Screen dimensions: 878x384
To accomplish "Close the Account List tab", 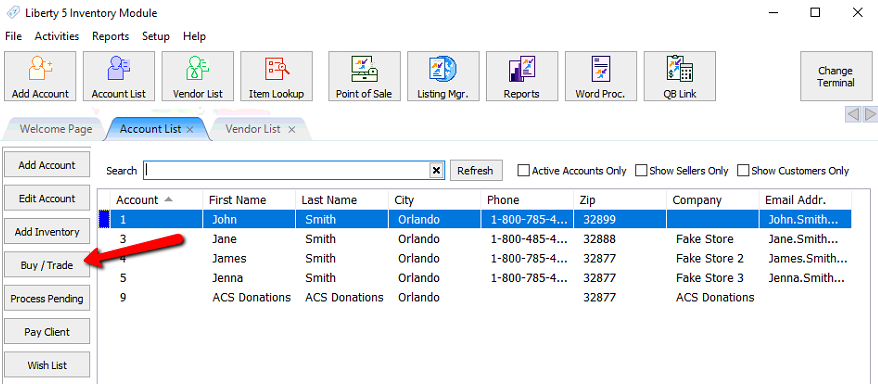I will (x=190, y=129).
